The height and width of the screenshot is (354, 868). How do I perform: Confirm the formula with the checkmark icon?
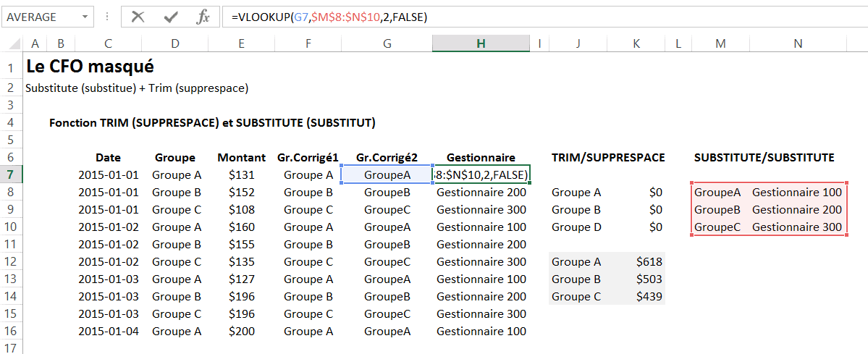[x=171, y=17]
